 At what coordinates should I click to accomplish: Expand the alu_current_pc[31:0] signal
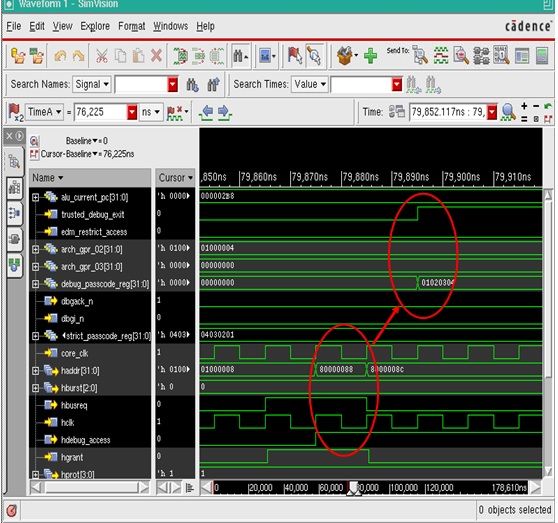coord(35,197)
